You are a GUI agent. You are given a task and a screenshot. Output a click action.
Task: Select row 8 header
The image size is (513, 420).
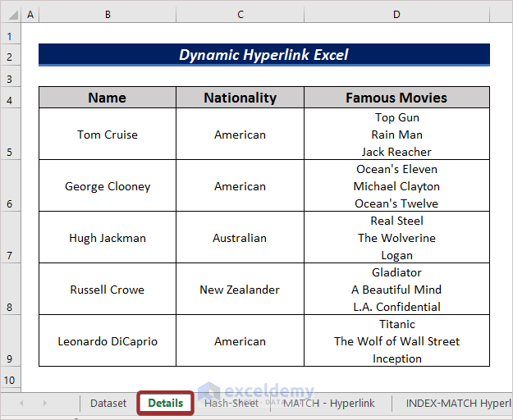coord(10,289)
